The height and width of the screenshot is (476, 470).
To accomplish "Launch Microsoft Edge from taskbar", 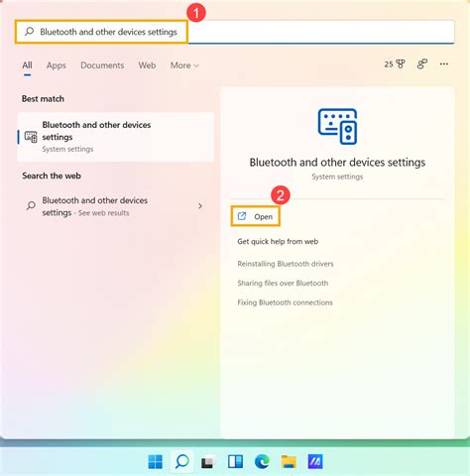I will click(262, 461).
